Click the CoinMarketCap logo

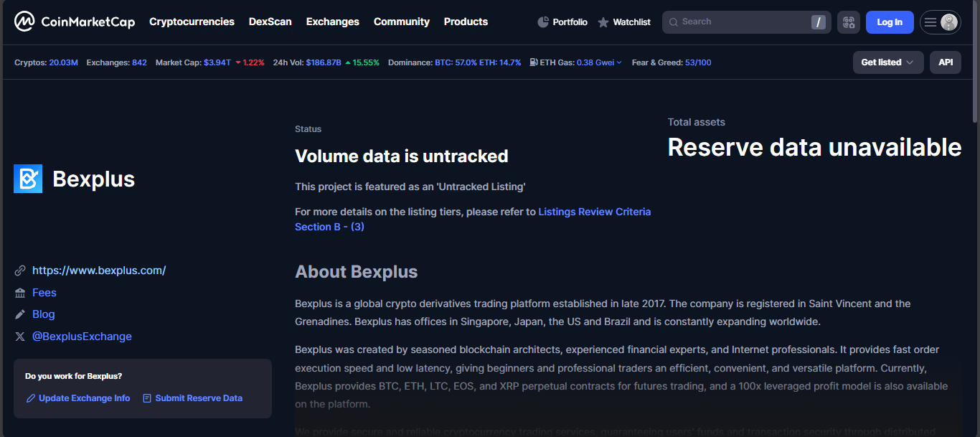tap(74, 22)
